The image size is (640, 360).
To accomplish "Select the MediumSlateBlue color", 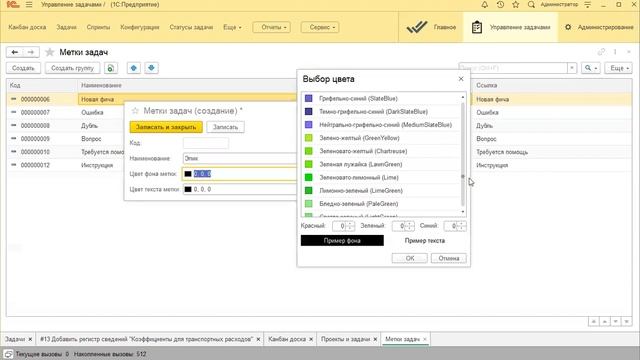I will [382, 124].
